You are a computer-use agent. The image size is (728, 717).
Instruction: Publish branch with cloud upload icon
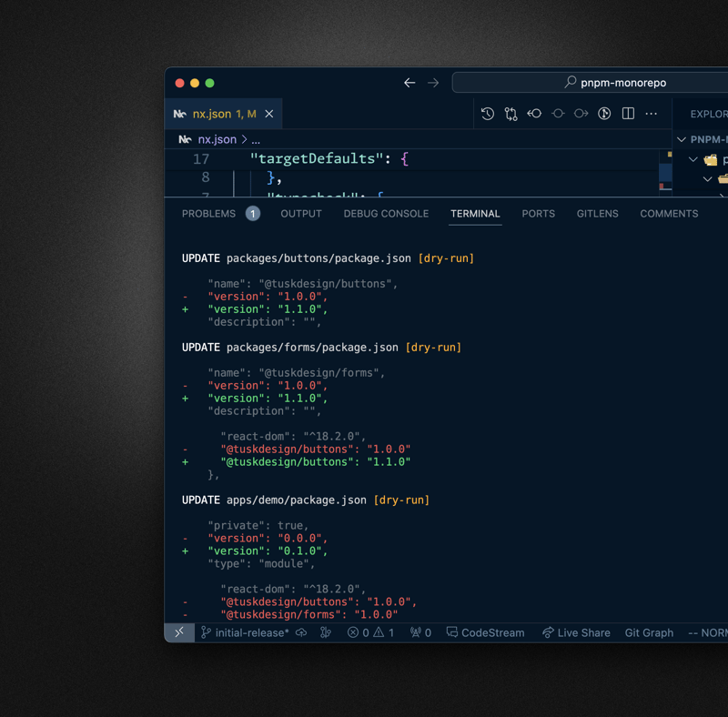point(301,632)
